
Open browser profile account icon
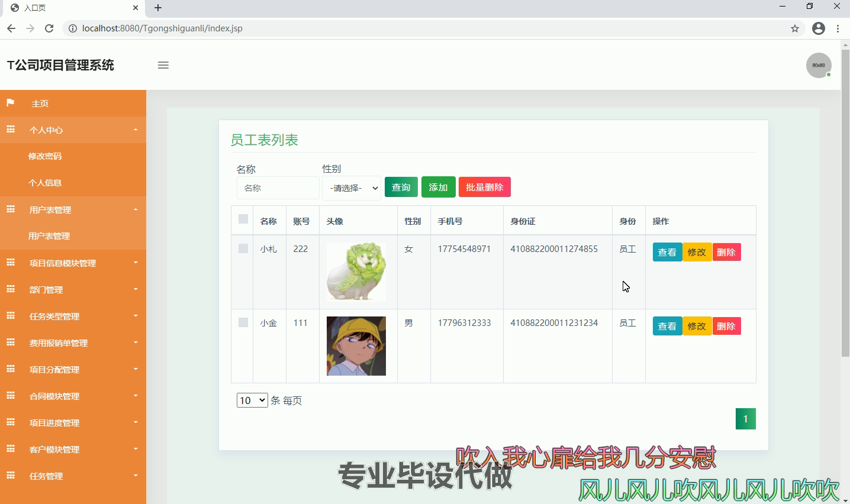[819, 28]
